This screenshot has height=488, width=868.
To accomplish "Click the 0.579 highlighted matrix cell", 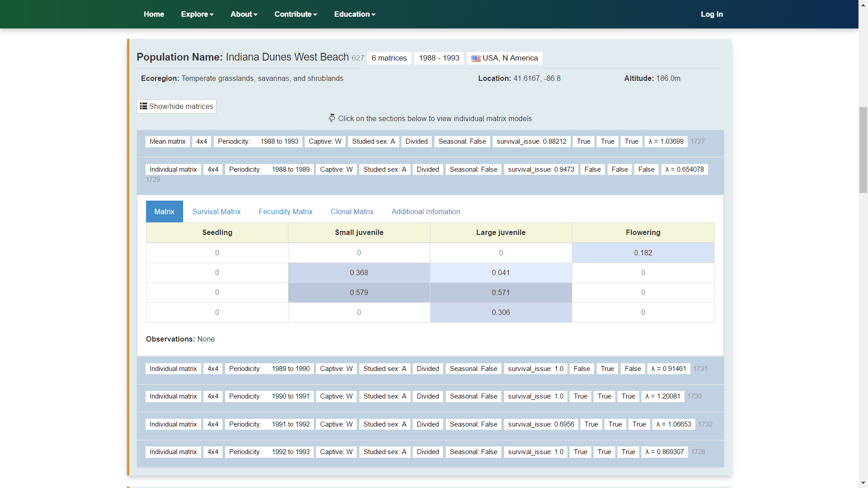I will pos(359,292).
